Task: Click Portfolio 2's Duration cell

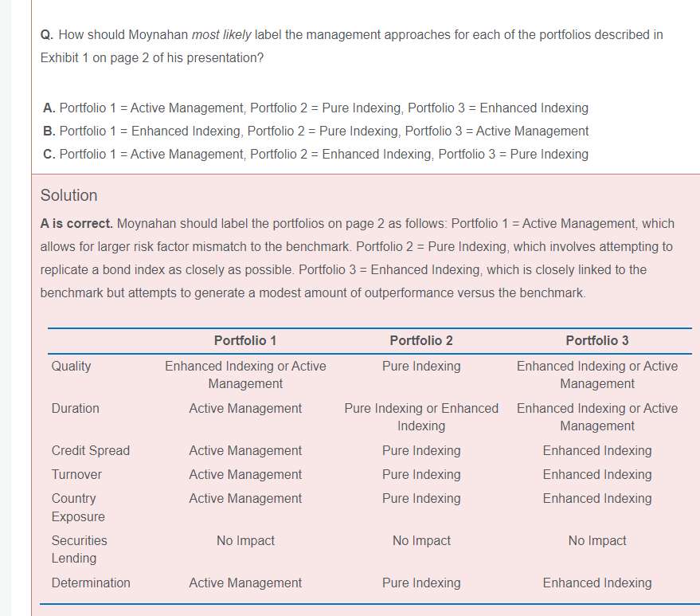Action: tap(421, 417)
